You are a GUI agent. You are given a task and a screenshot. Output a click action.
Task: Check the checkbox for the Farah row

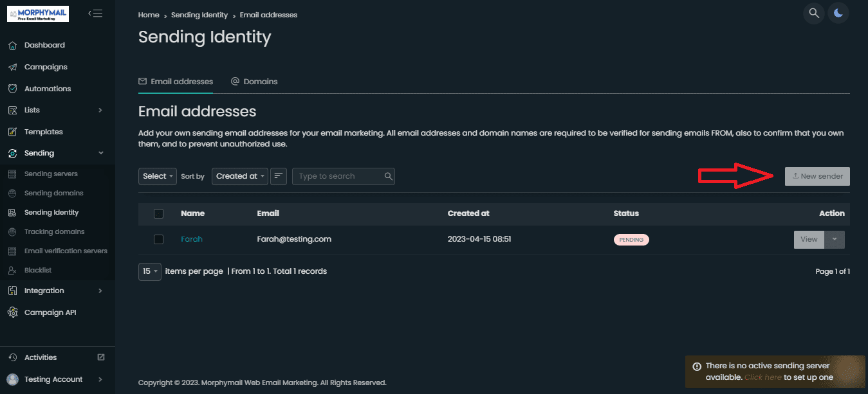pos(159,239)
